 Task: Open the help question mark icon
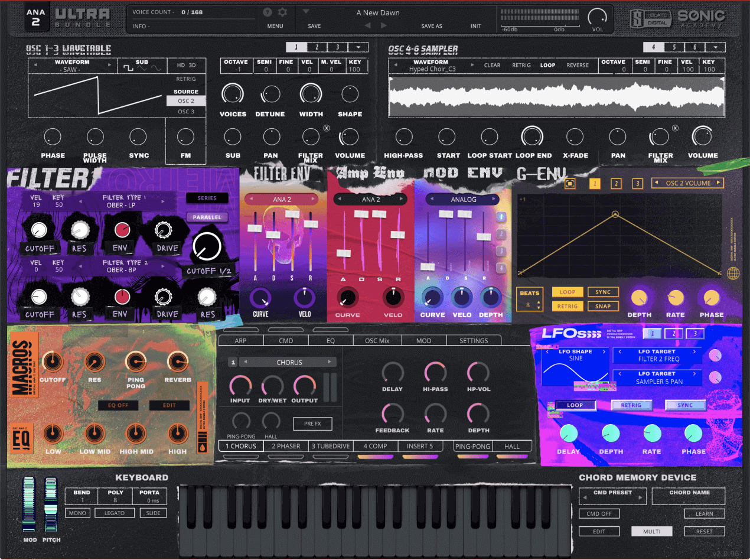pyautogui.click(x=268, y=12)
